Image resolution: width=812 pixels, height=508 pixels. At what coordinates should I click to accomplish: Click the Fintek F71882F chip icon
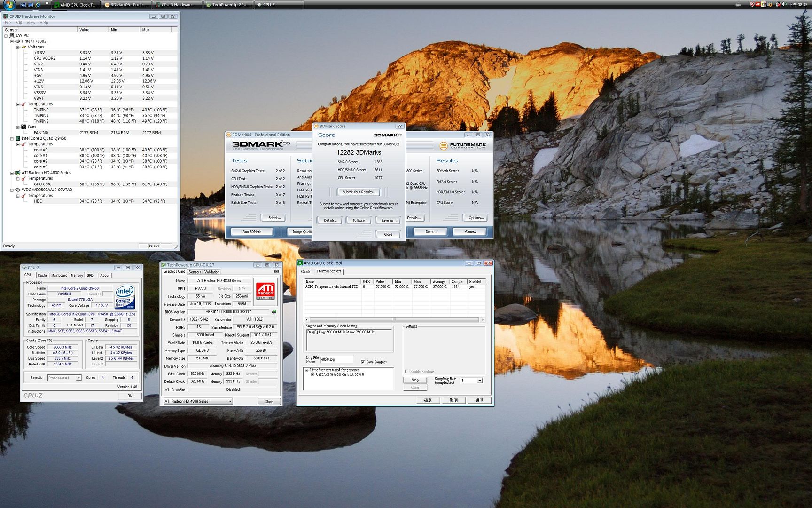18,41
